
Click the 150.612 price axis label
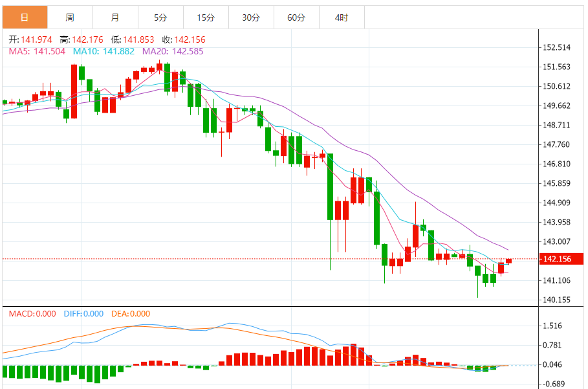[x=556, y=86]
